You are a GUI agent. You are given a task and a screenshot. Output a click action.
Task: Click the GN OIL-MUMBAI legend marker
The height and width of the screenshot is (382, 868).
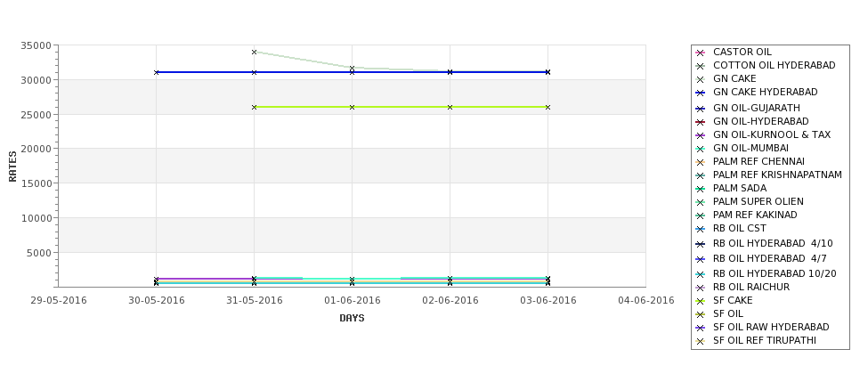coord(701,149)
